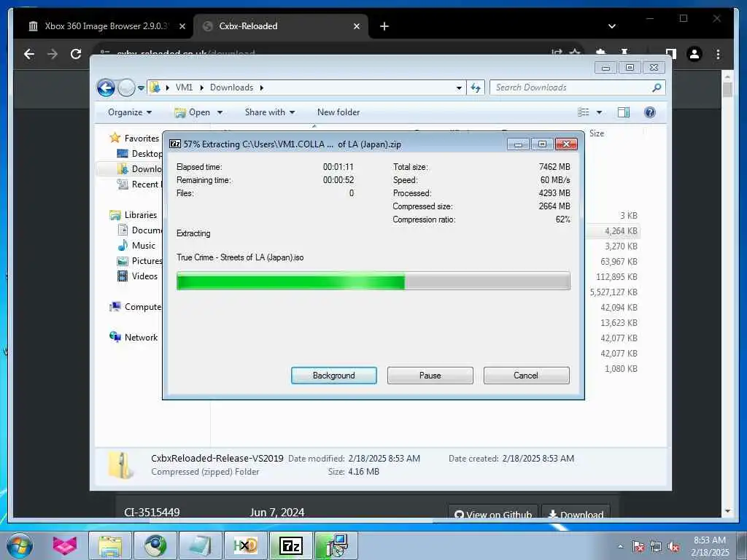Open Recent Places in navigation pane
Screen dimensions: 747x560
[139, 184]
